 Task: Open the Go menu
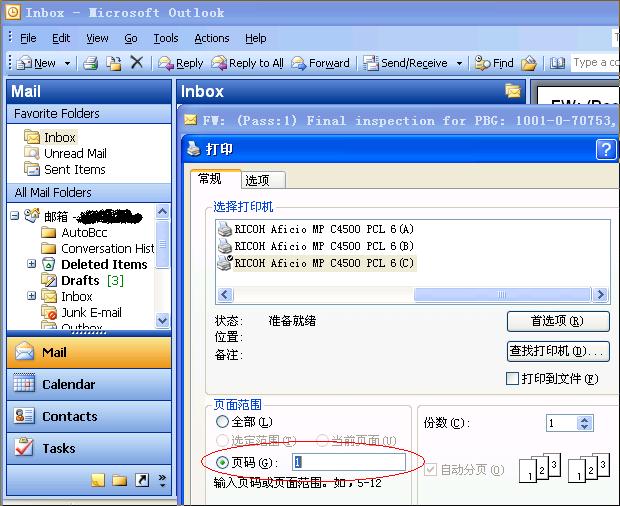click(131, 38)
